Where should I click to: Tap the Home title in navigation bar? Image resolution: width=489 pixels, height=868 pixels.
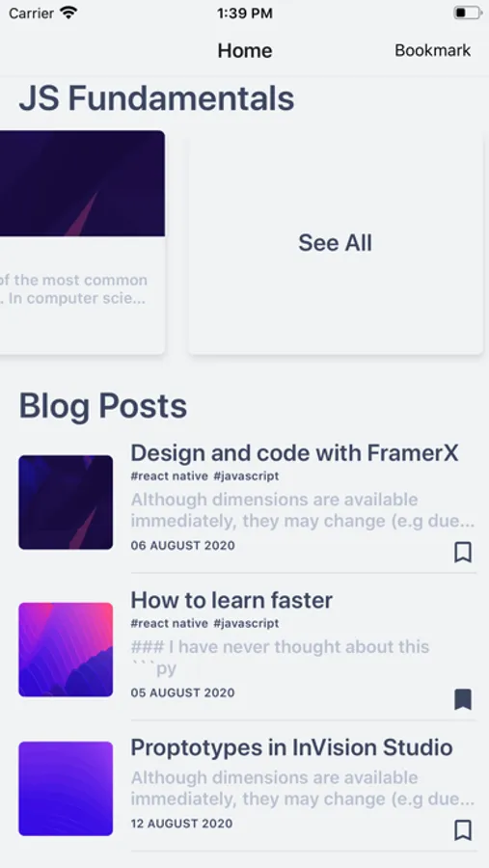click(x=245, y=50)
